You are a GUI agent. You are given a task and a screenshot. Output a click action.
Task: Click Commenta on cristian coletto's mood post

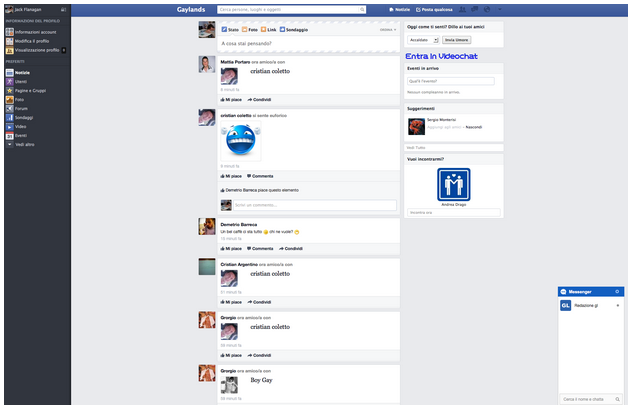pos(260,176)
